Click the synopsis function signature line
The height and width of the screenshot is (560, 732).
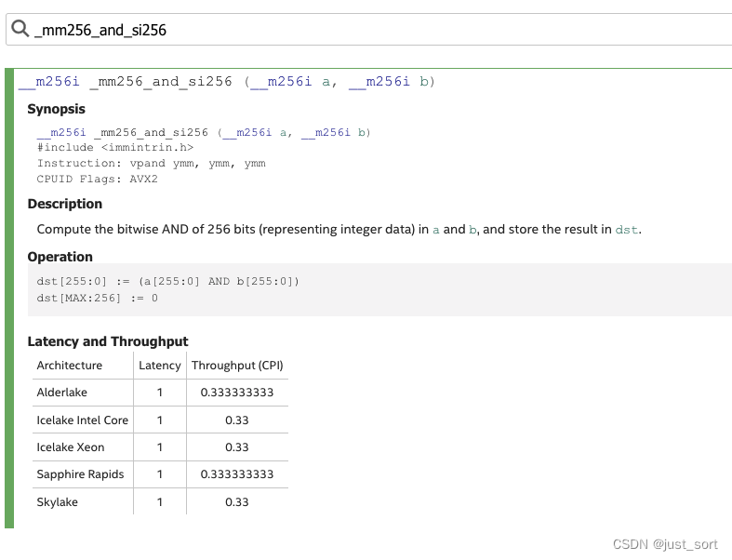tap(204, 133)
